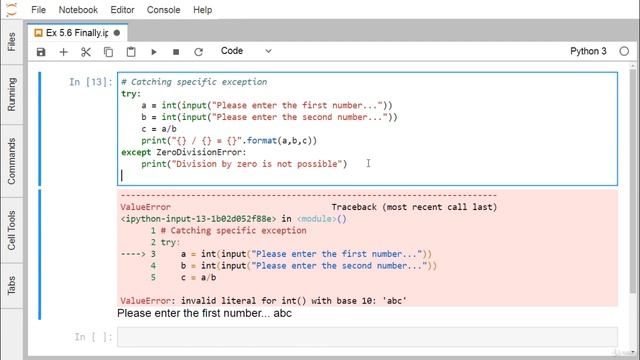Click the kernel status circle indicator
640x360 pixels.
coord(624,51)
